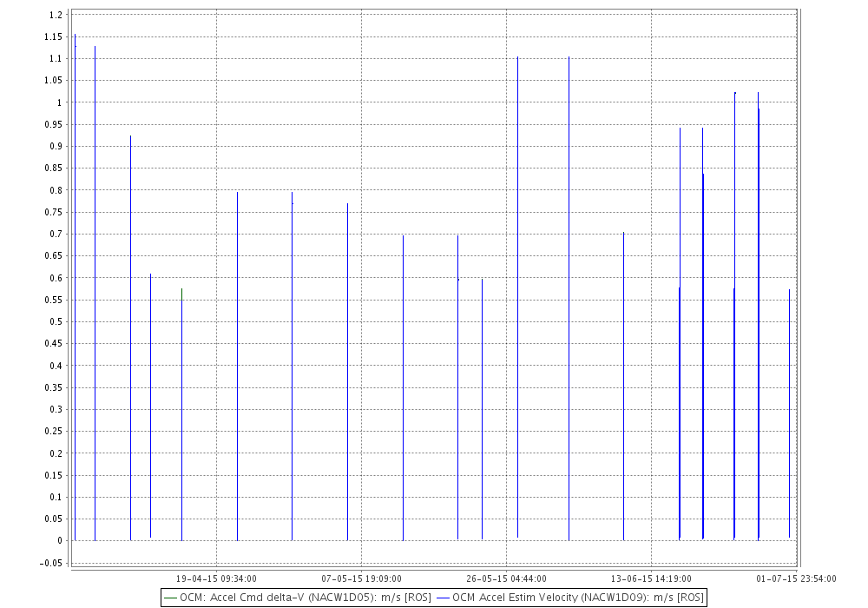This screenshot has width=868, height=608.
Task: Click y-axis tick label 0.35
Action: 54,387
